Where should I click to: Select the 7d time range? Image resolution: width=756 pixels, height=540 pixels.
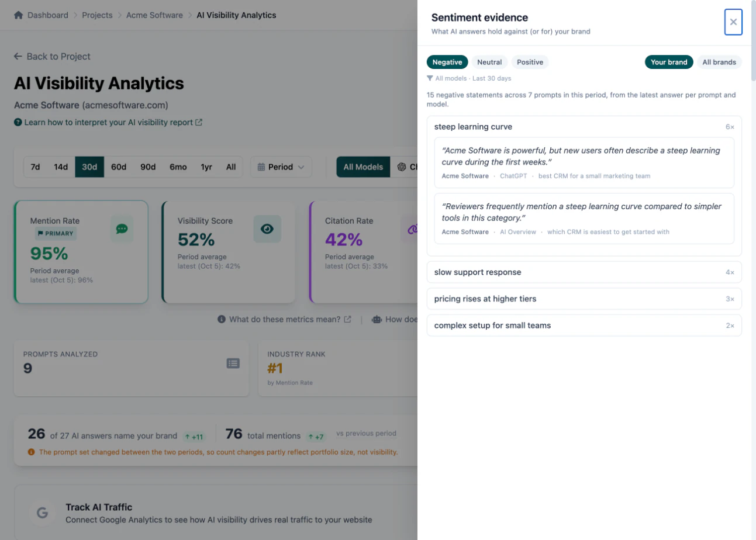pos(35,167)
